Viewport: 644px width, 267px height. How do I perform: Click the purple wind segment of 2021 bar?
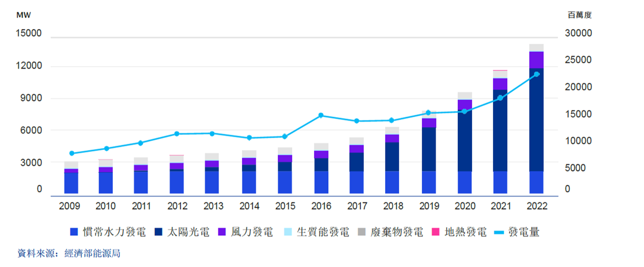[500, 84]
